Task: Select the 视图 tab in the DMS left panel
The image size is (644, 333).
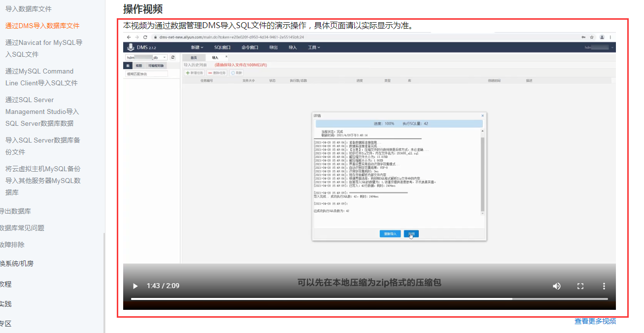Action: 139,66
